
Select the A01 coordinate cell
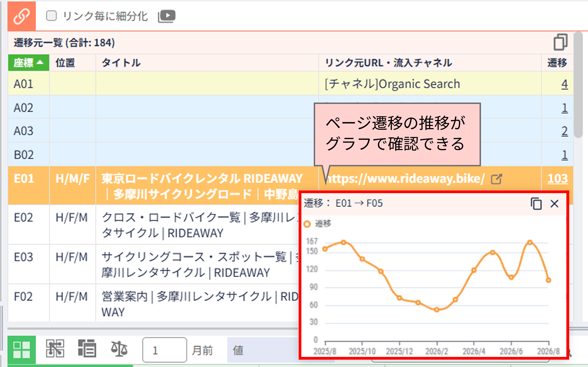click(29, 84)
